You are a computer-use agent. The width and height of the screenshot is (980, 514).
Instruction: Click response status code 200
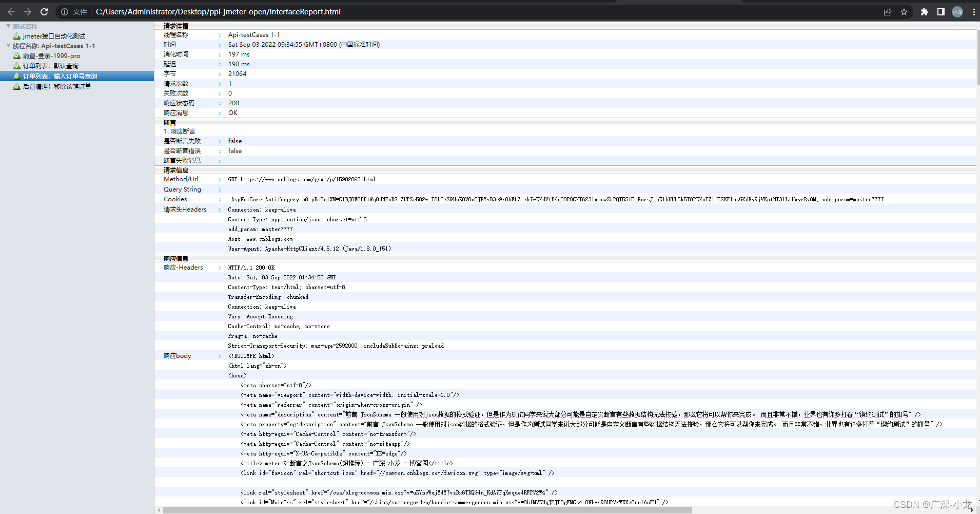234,103
